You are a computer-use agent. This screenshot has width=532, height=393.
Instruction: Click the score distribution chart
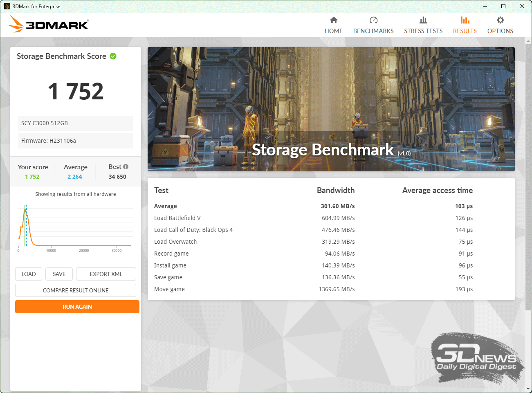[x=76, y=227]
